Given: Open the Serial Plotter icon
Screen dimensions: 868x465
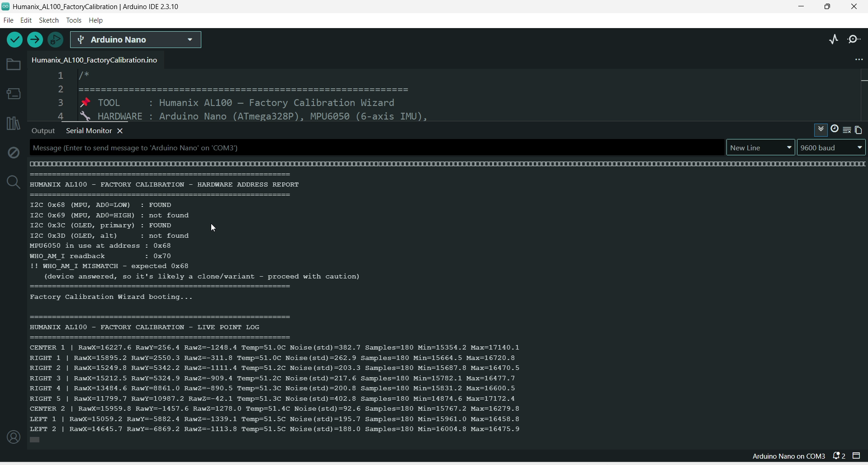Looking at the screenshot, I should 834,40.
